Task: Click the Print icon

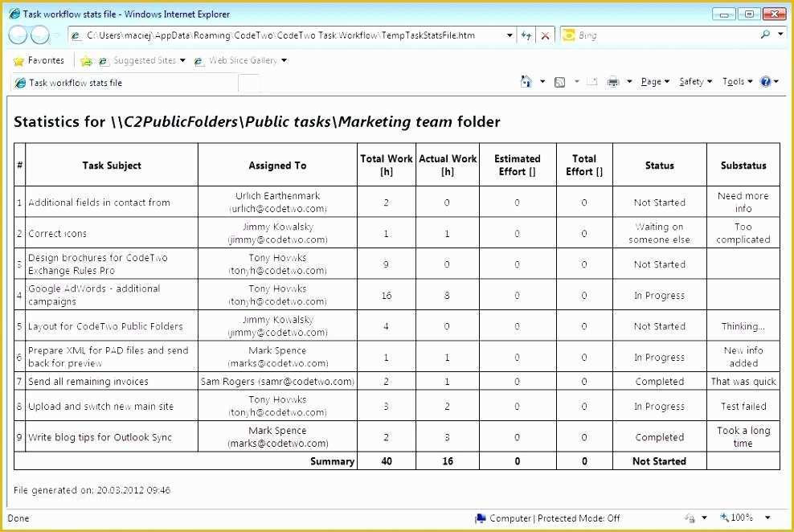Action: click(612, 82)
